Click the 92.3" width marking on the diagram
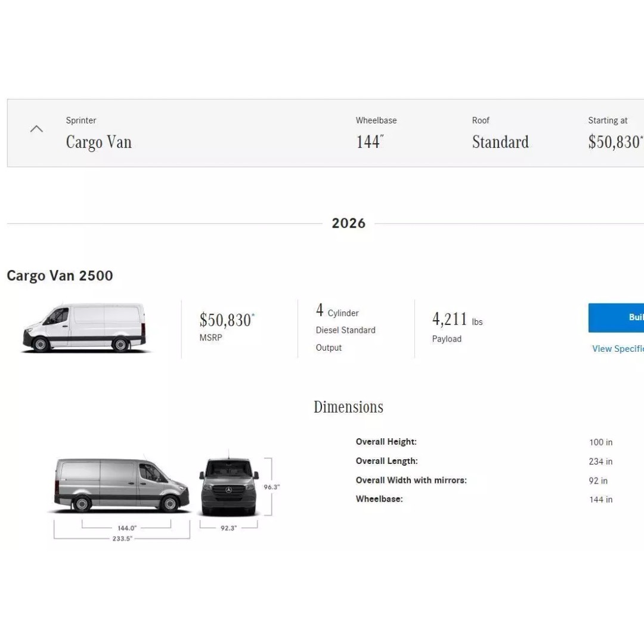Viewport: 644px width, 644px height. click(228, 528)
